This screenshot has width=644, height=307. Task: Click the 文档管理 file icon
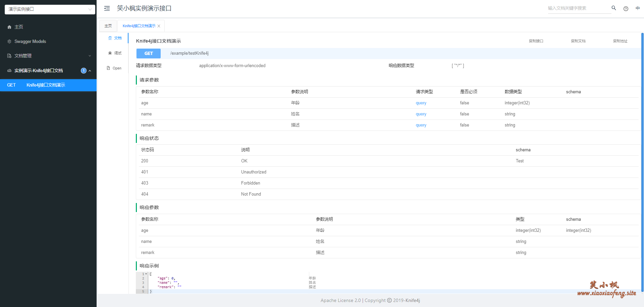[x=9, y=56]
